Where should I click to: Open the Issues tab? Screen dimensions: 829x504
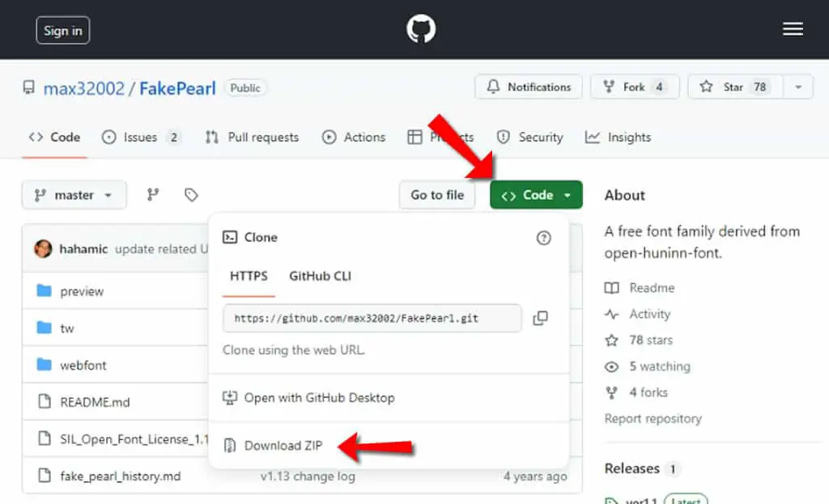tap(141, 138)
